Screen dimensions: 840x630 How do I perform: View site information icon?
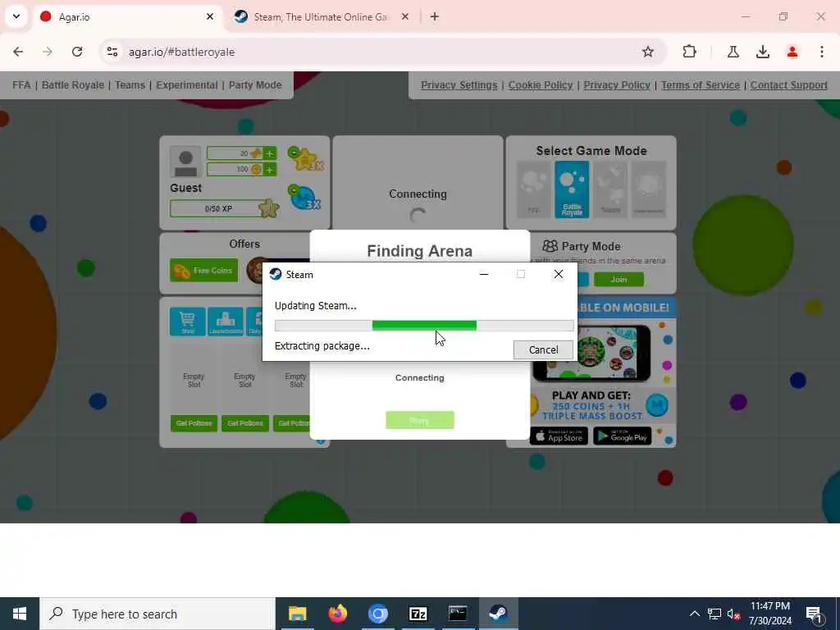pos(112,52)
